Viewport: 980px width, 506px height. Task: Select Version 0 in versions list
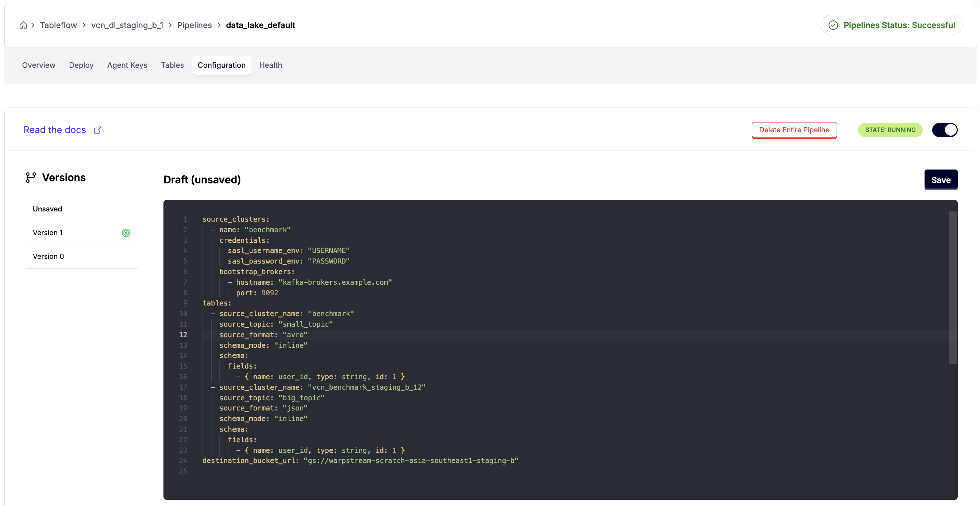48,256
